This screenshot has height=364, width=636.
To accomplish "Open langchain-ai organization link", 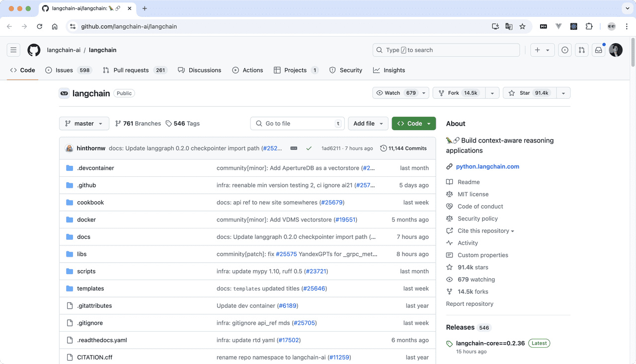I will (x=64, y=50).
